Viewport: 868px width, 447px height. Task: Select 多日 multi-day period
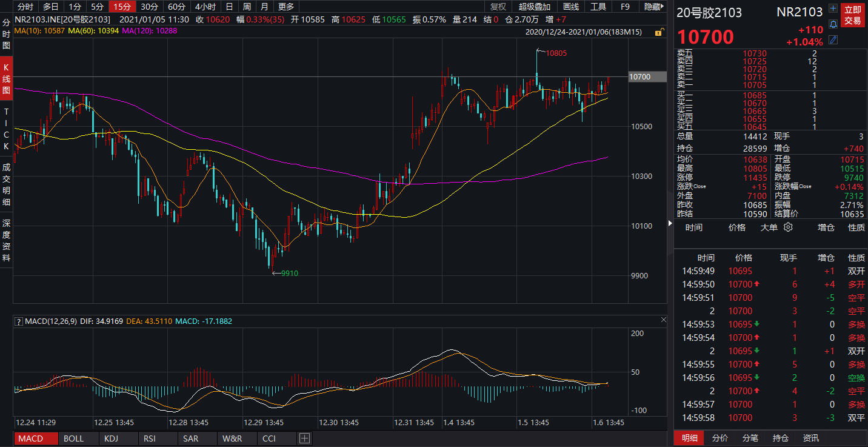(x=51, y=7)
